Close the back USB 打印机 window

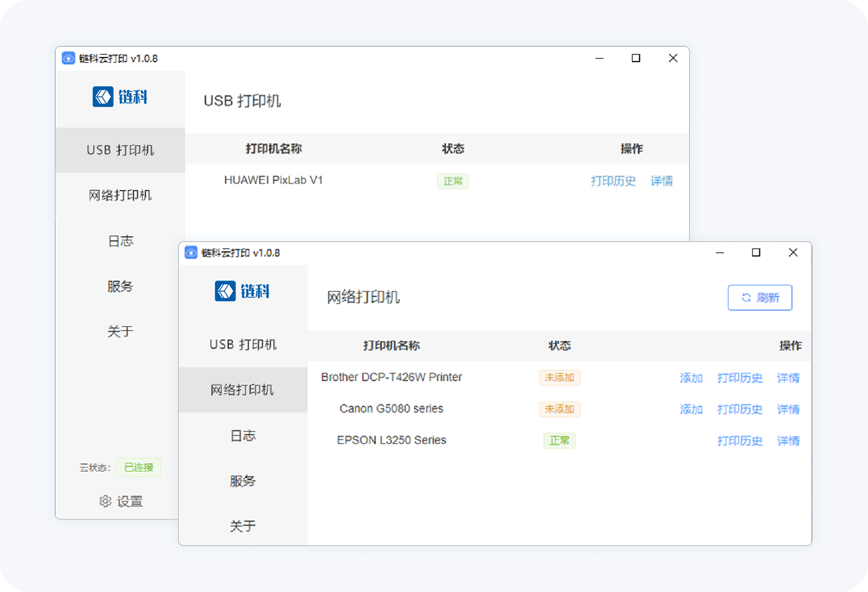(673, 59)
